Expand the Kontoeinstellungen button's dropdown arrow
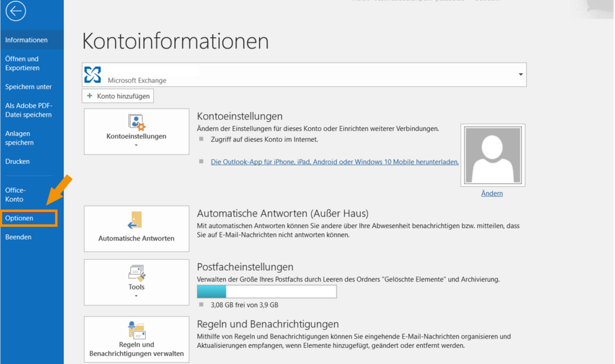 pyautogui.click(x=136, y=145)
